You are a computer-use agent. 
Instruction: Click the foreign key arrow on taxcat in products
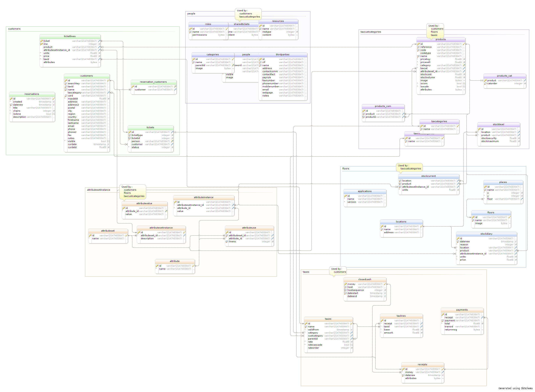[x=464, y=68]
